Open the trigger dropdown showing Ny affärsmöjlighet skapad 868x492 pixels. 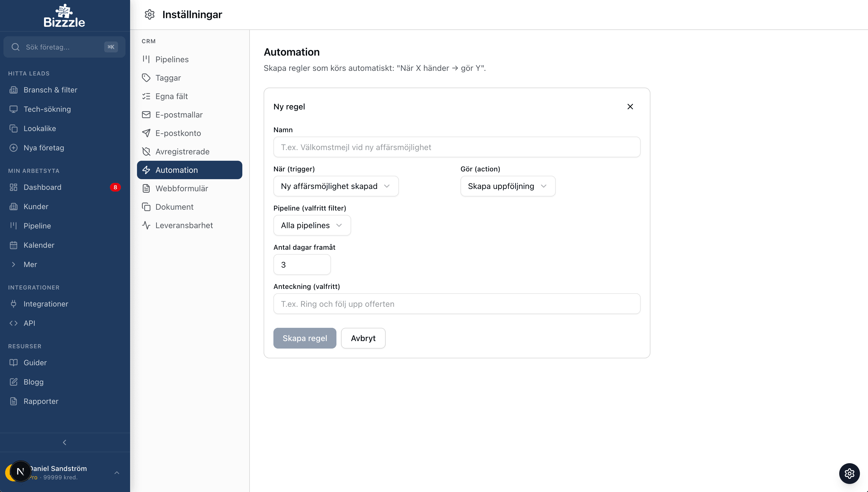tap(336, 186)
